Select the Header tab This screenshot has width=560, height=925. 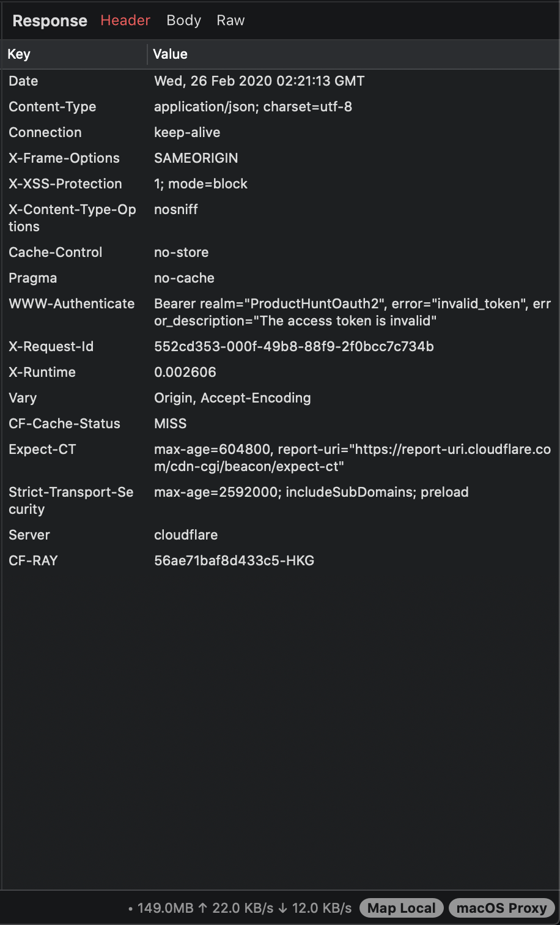[x=125, y=20]
